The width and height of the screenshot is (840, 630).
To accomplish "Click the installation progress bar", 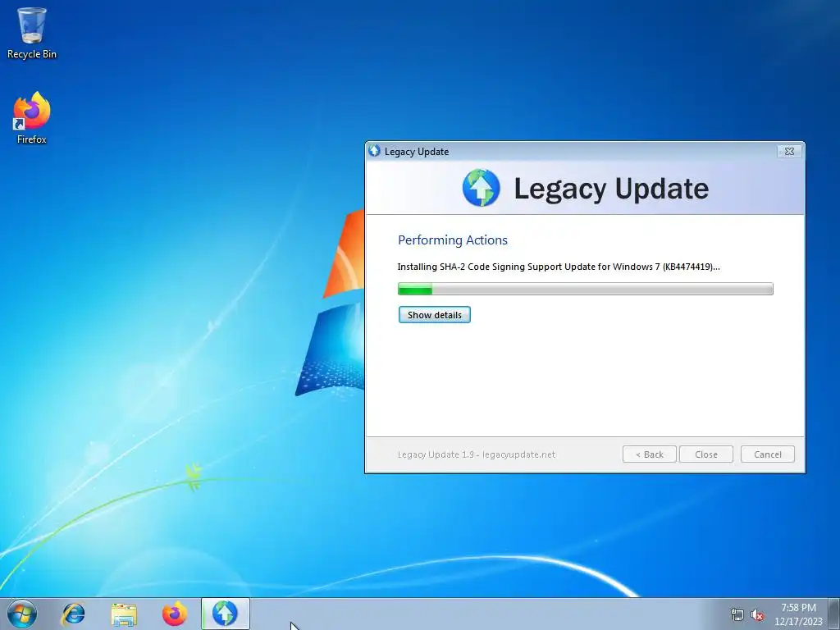I will pyautogui.click(x=586, y=290).
